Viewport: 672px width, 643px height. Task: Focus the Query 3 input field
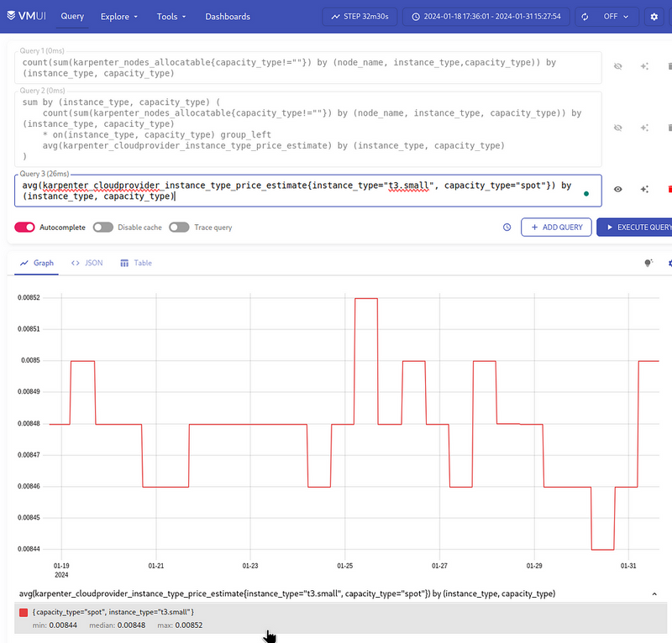[307, 191]
